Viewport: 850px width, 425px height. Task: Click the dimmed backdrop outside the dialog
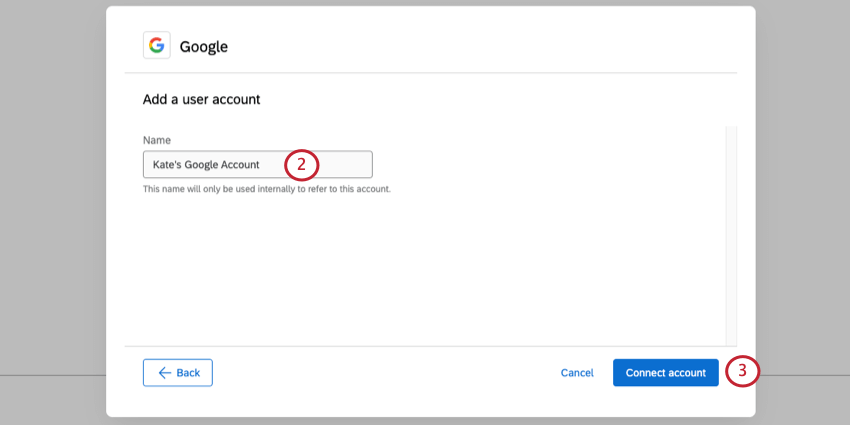pyautogui.click(x=52, y=200)
